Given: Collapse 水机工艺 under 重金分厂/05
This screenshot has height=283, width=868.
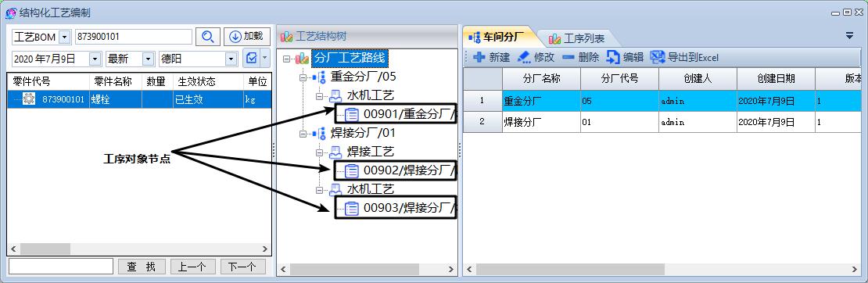Looking at the screenshot, I should (x=319, y=96).
